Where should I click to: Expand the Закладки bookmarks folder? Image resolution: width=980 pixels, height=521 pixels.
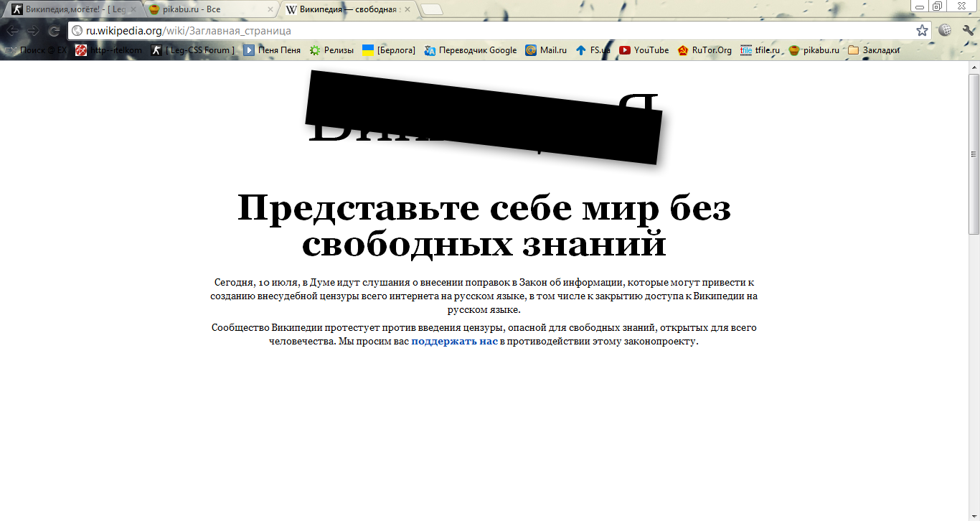point(873,50)
